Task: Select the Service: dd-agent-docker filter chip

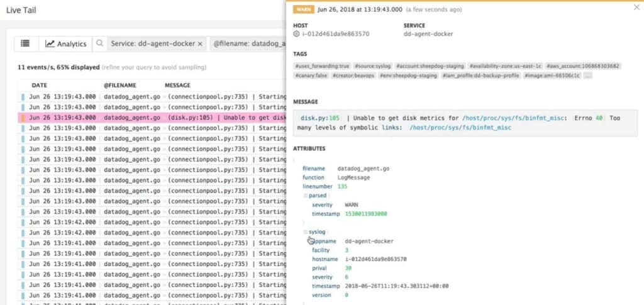Action: (x=157, y=43)
